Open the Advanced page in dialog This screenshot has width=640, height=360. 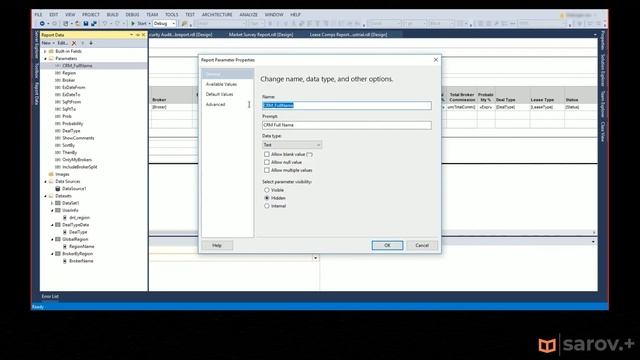click(x=216, y=104)
